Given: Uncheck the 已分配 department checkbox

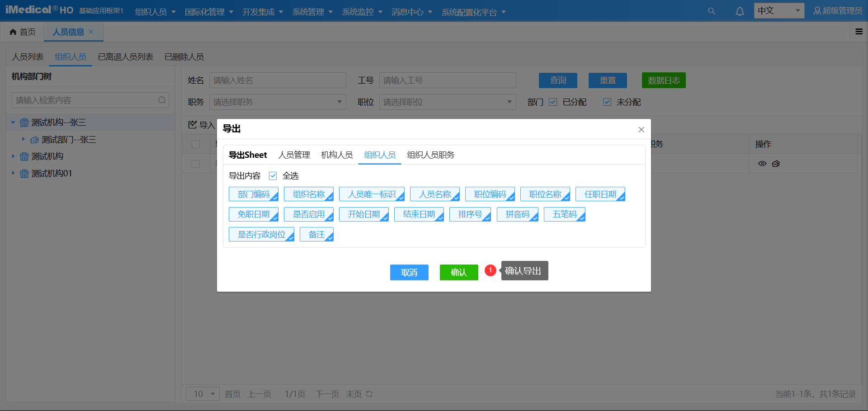Looking at the screenshot, I should (553, 102).
